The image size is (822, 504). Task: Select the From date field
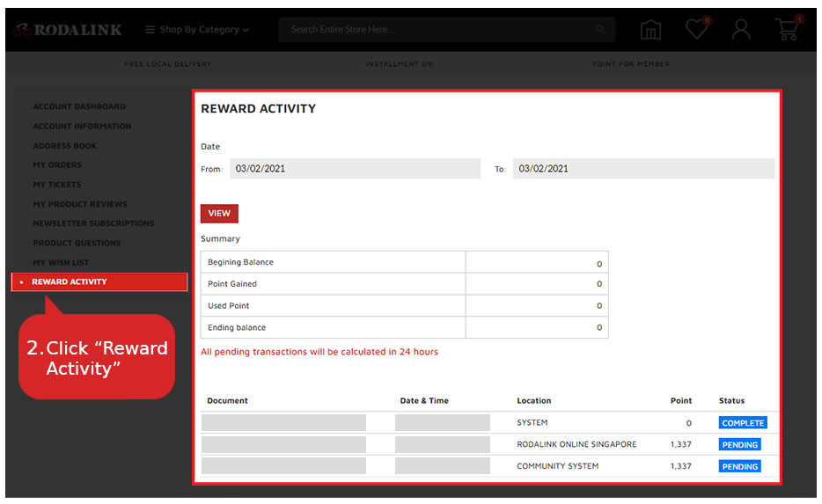coord(355,169)
